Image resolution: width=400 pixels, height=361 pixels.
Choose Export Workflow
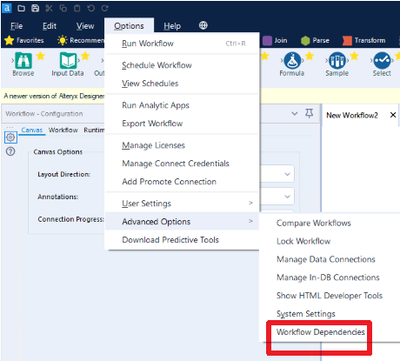coord(182,123)
